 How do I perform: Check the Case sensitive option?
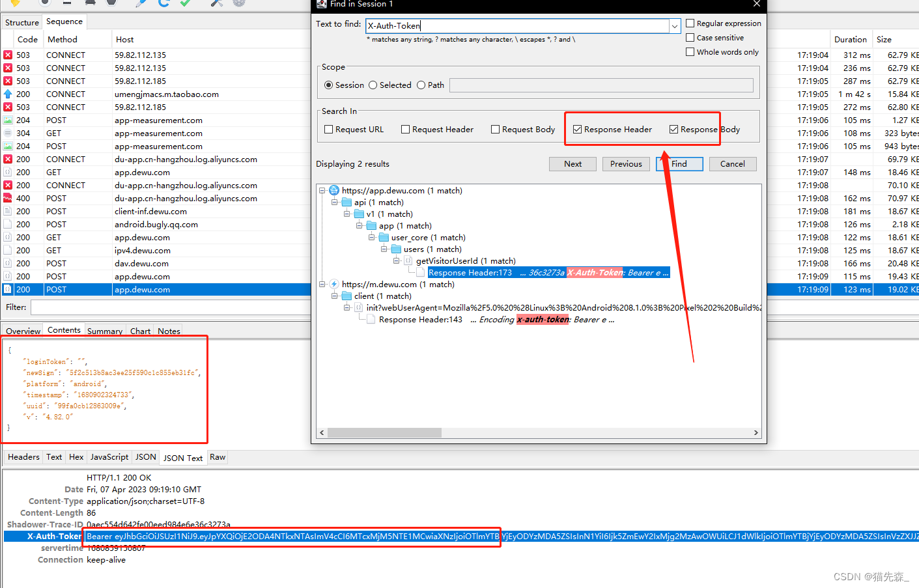(x=690, y=37)
